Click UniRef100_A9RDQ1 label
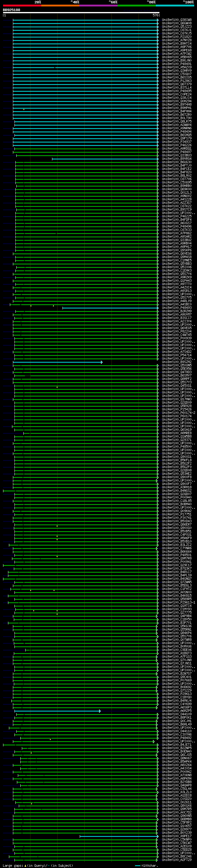The image size is (197, 868). pyautogui.click(x=176, y=149)
